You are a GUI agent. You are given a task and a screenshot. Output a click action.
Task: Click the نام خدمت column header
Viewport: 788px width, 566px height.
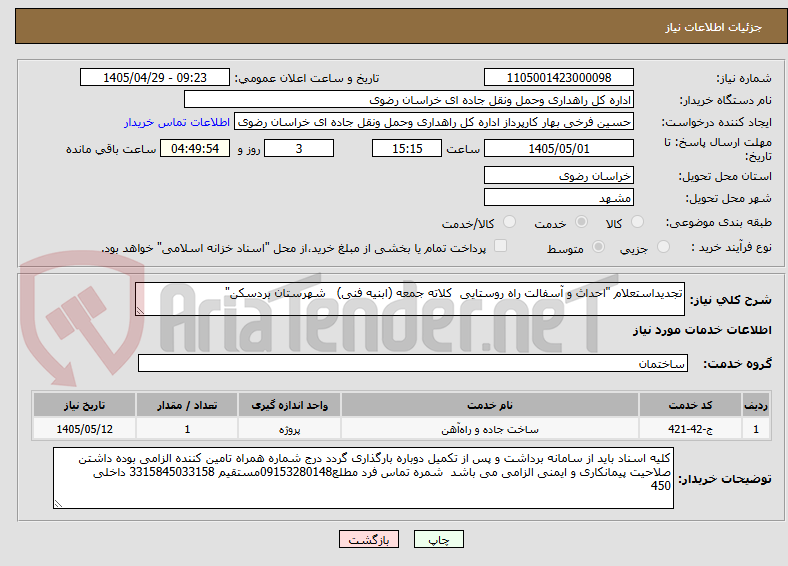tap(490, 405)
